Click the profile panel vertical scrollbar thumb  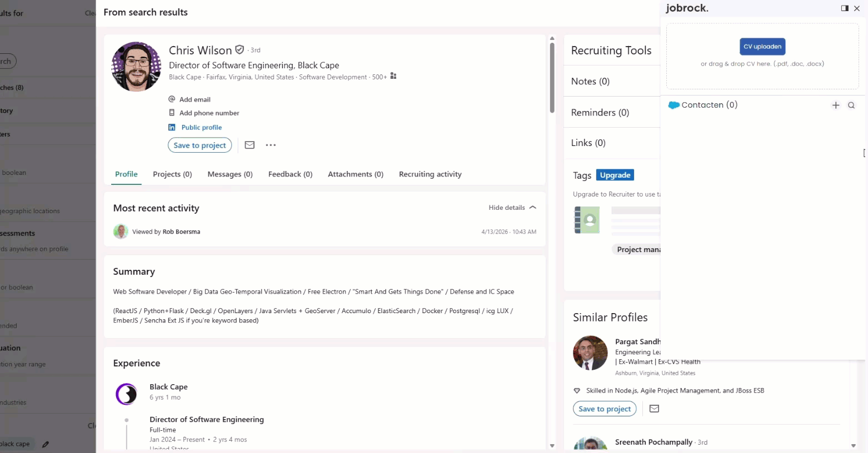coord(552,78)
